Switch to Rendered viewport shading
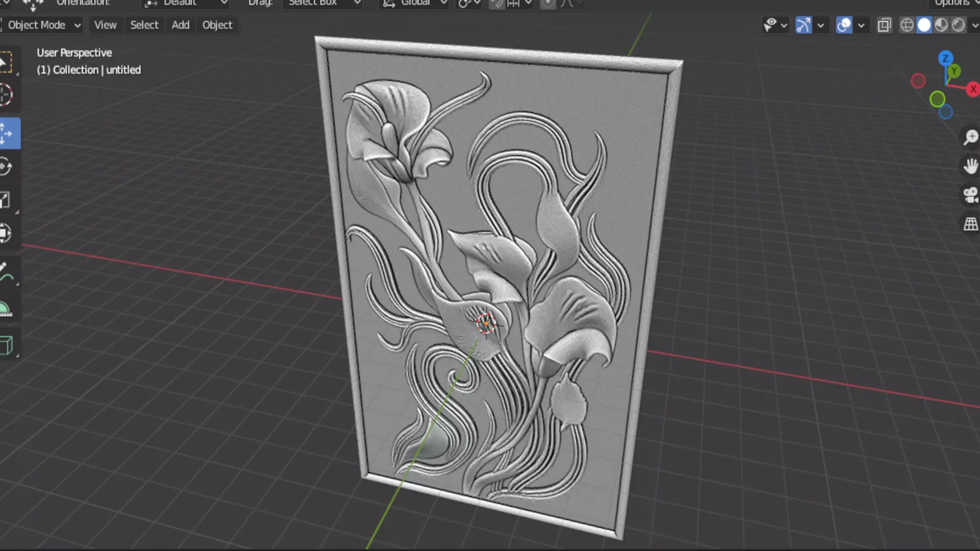Viewport: 980px width, 551px height. (959, 25)
